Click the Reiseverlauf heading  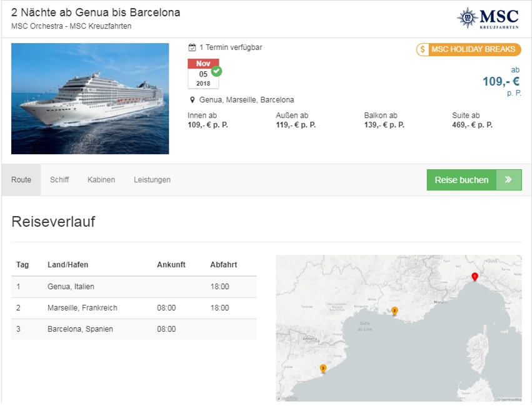tap(53, 222)
